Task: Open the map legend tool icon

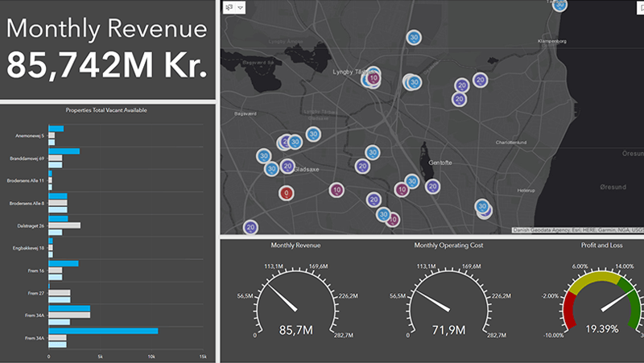Action: [229, 6]
